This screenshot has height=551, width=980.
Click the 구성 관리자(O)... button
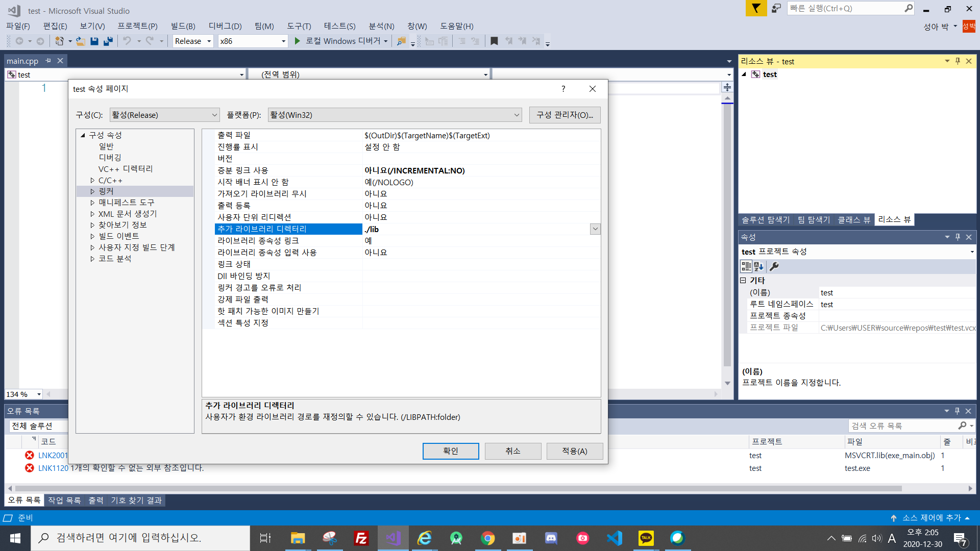[565, 115]
